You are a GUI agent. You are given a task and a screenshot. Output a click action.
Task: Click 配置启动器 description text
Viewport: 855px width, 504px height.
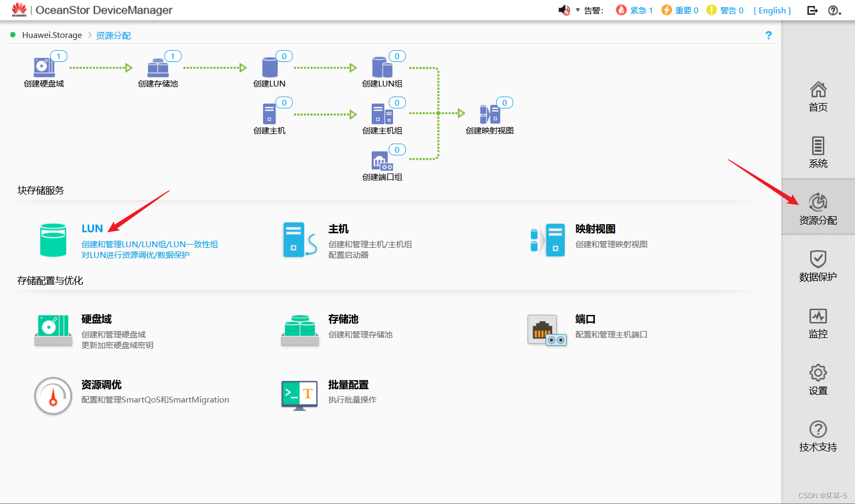(348, 255)
